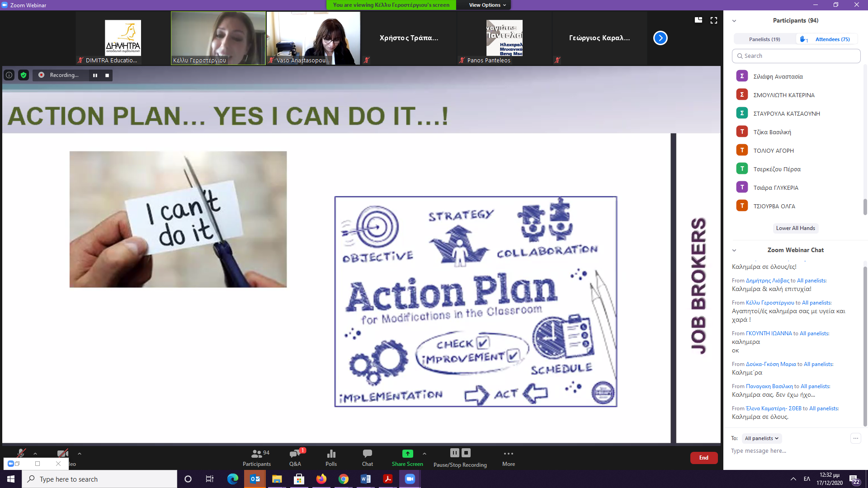Select participant Τζίκα Βασιλική
The image size is (868, 488).
click(x=796, y=132)
